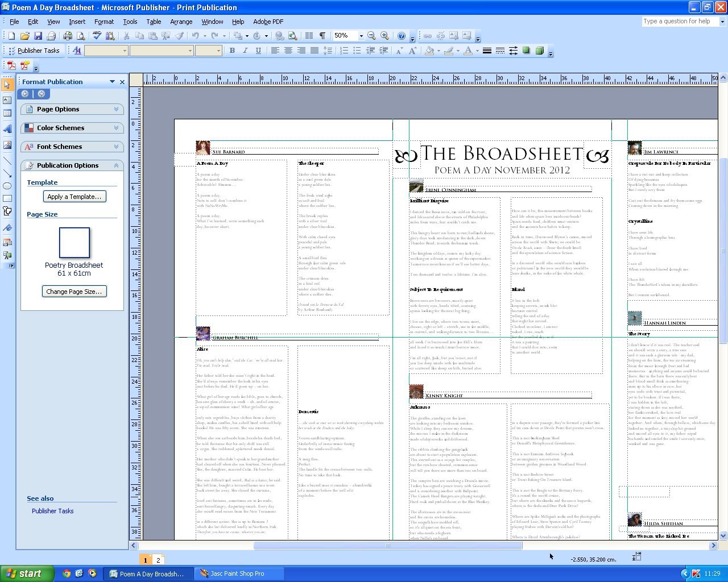The height and width of the screenshot is (582, 728).
Task: Toggle special character marks display
Action: [x=321, y=35]
